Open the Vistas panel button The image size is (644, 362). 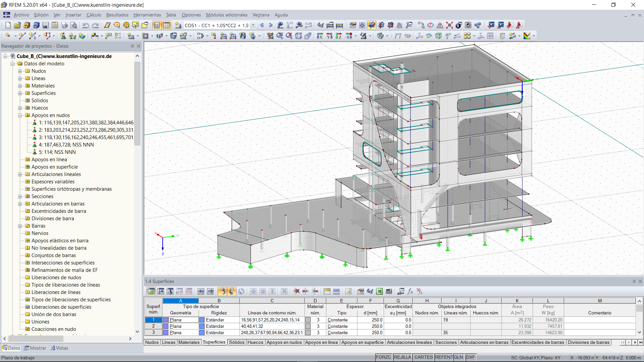pos(59,348)
